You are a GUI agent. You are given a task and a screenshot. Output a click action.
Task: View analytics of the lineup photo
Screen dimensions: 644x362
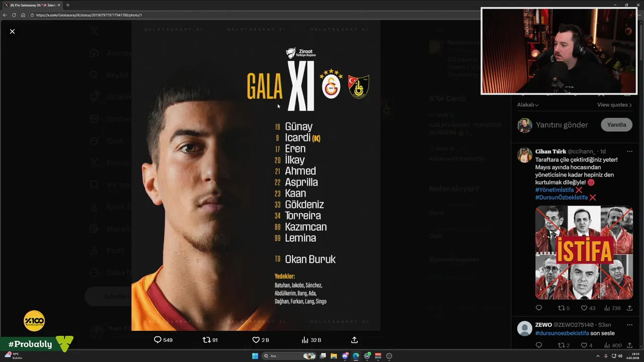pyautogui.click(x=311, y=340)
